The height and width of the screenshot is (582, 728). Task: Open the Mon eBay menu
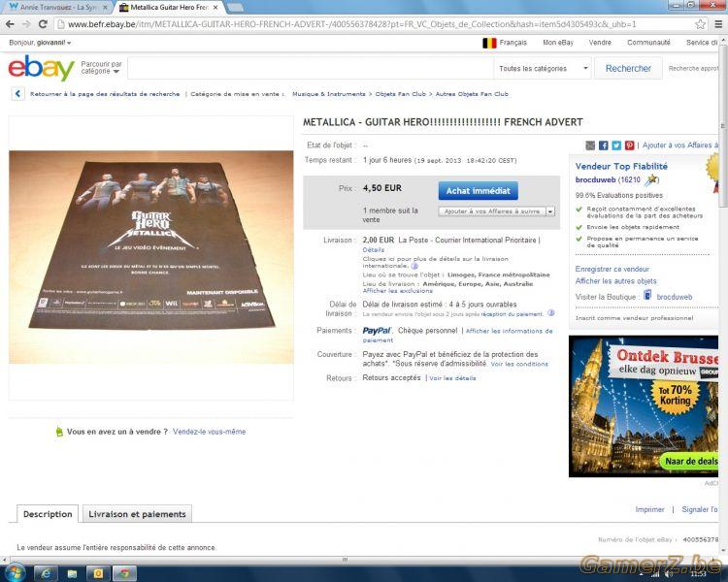(x=557, y=43)
